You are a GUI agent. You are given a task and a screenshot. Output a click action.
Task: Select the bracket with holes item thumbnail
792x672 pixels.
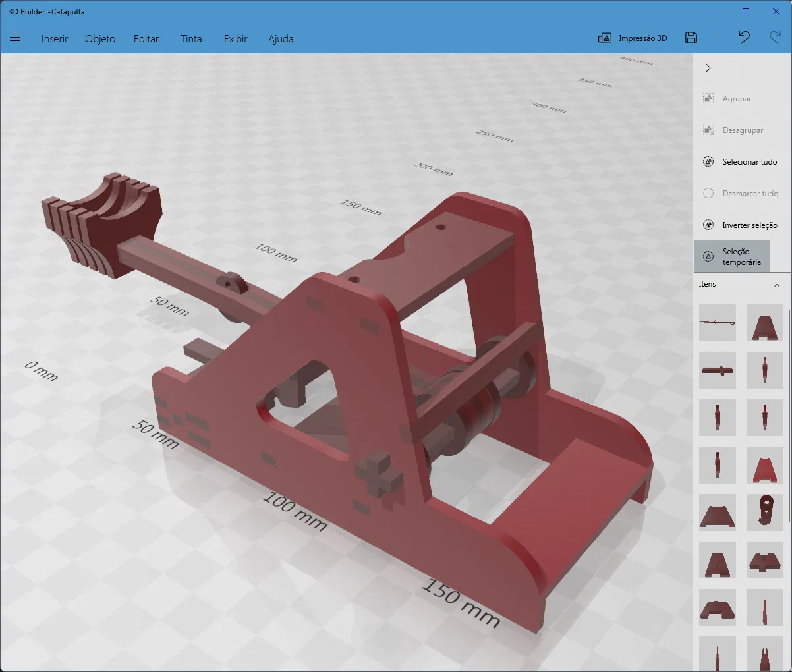(x=765, y=513)
